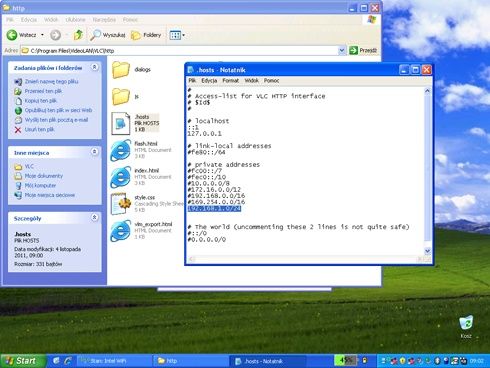Maximize the Notatnik window
The image size is (490, 368).
tap(415, 70)
